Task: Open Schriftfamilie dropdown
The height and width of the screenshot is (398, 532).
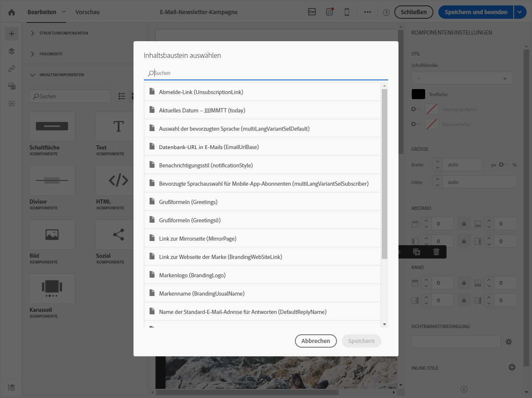Action: [x=462, y=78]
